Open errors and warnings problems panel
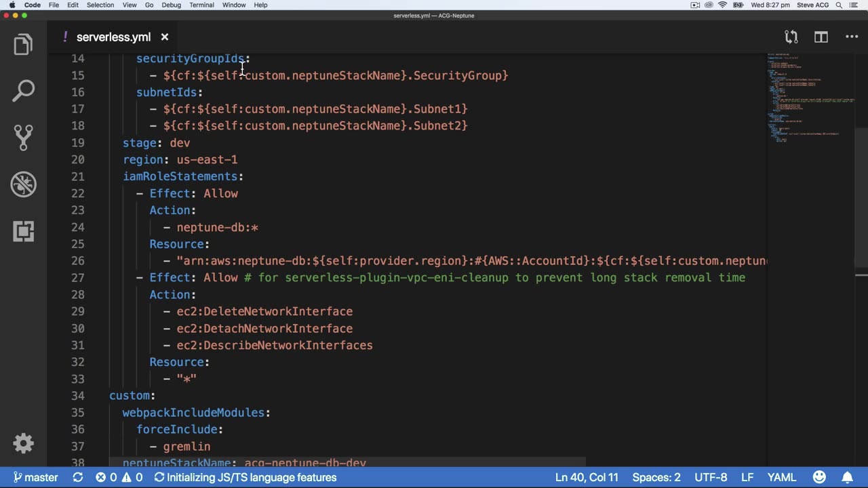The image size is (868, 488). [119, 477]
